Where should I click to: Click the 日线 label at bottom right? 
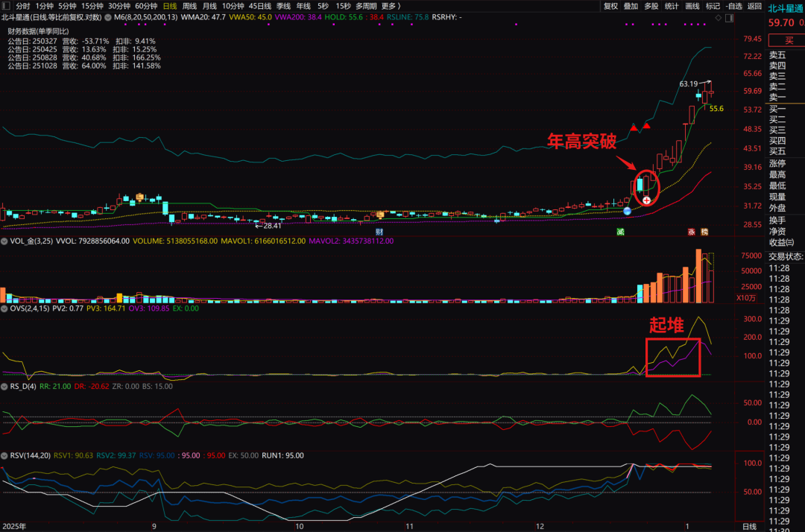(749, 526)
